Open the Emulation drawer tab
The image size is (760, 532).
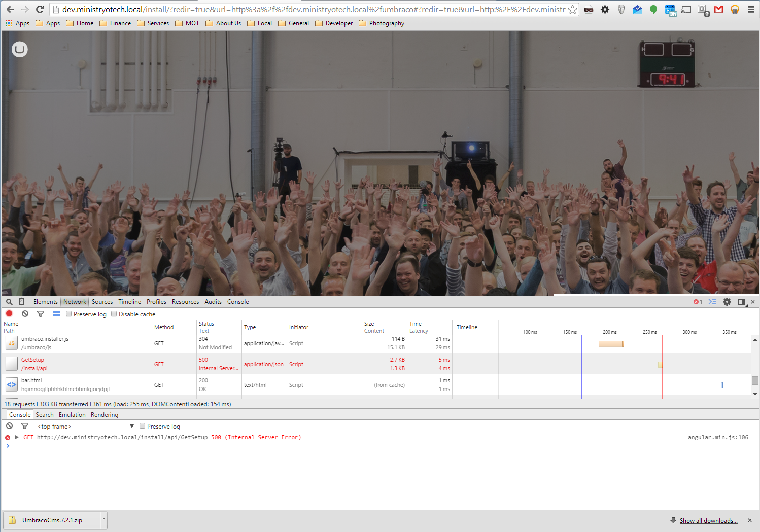pyautogui.click(x=72, y=415)
